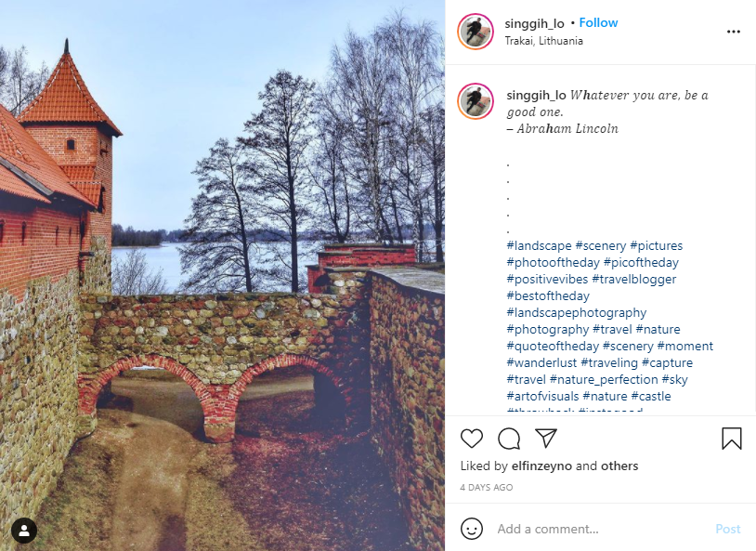Share post using paper plane icon

(x=546, y=438)
